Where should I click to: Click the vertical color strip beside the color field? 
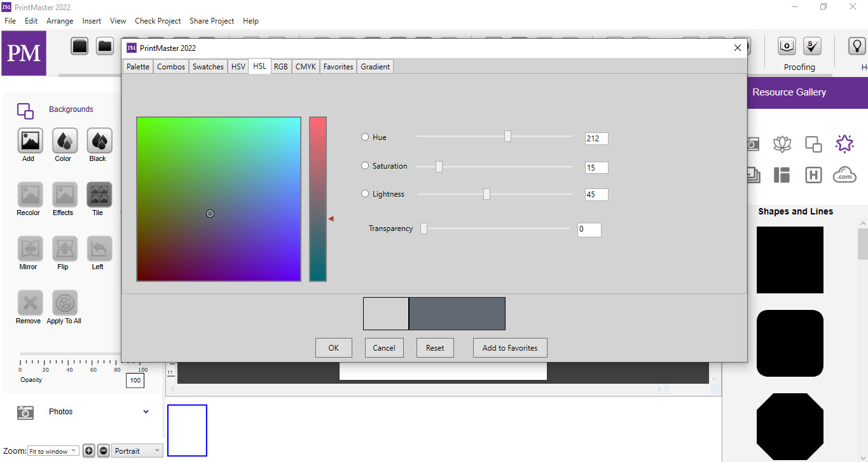pos(318,199)
